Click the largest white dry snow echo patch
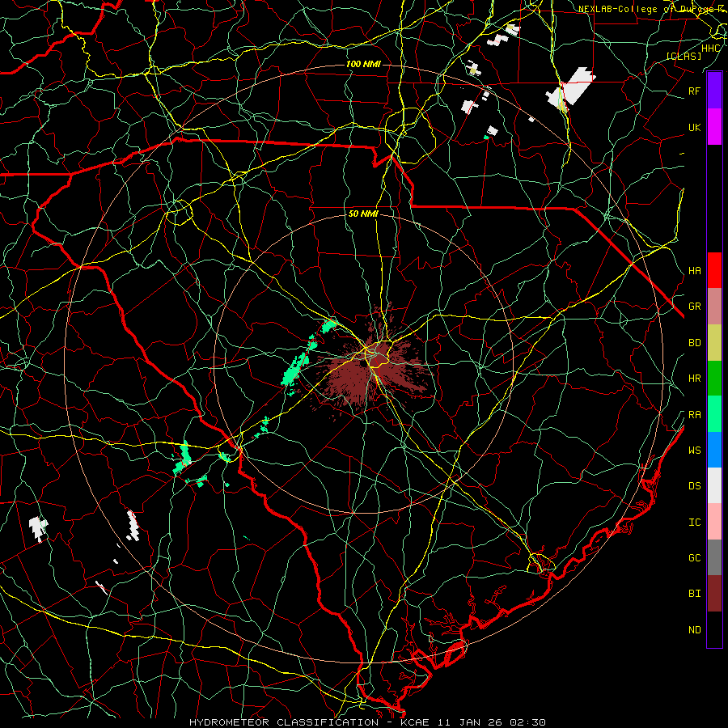 [571, 87]
